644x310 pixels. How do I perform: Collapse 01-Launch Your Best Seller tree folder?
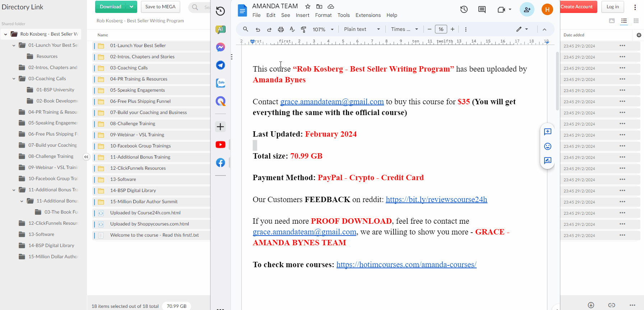click(14, 45)
